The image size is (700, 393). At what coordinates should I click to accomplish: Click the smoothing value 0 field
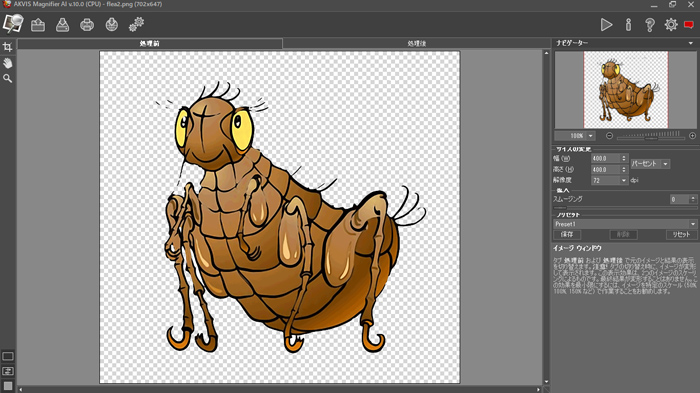679,199
